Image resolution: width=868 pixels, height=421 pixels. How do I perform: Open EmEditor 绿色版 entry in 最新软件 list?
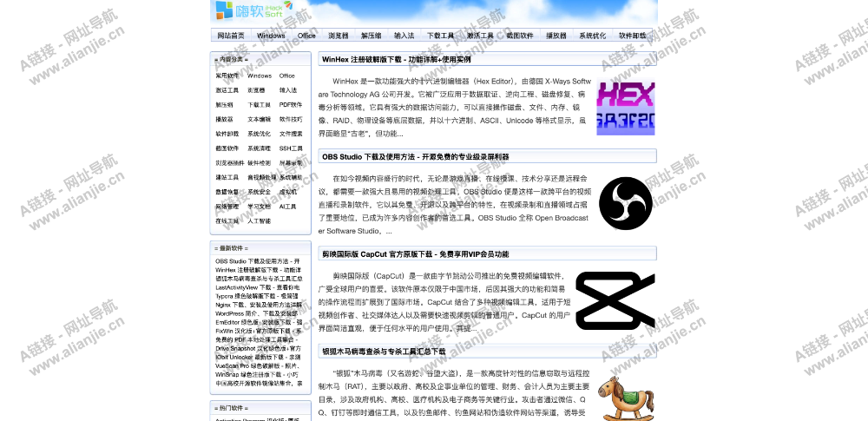click(x=259, y=322)
